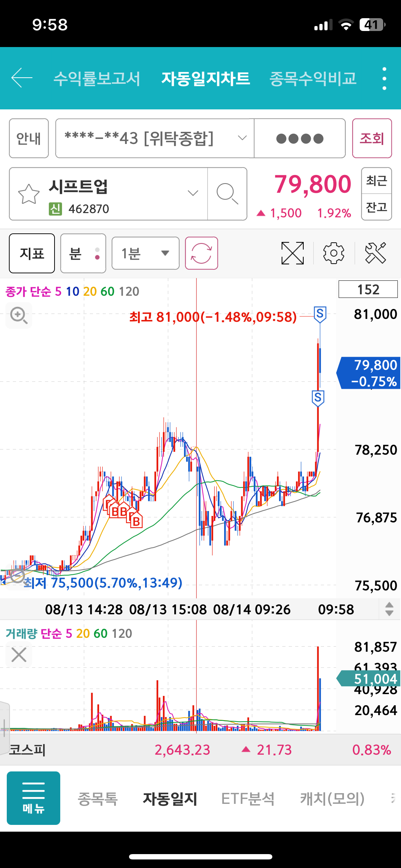This screenshot has height=868, width=401.
Task: Tap stock code 462870
Action: [x=89, y=209]
